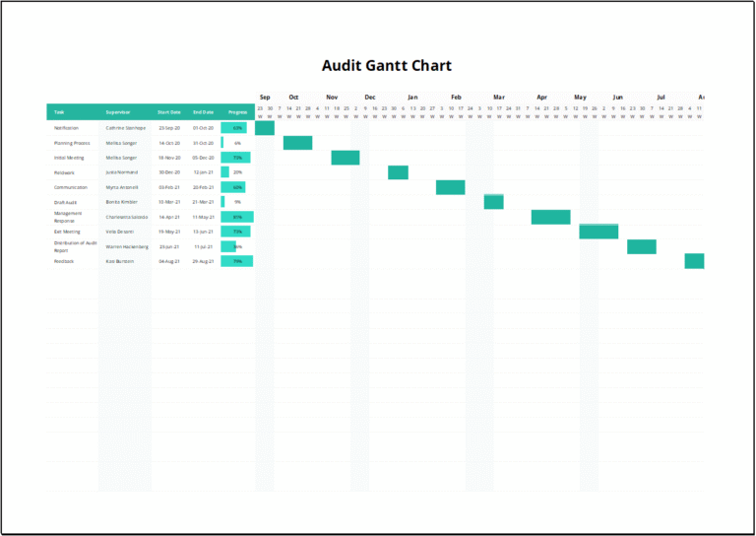
Task: Select the Communication task cell
Action: (x=71, y=187)
